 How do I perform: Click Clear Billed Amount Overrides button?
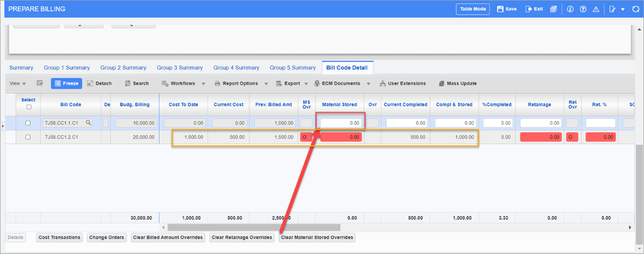pos(168,237)
